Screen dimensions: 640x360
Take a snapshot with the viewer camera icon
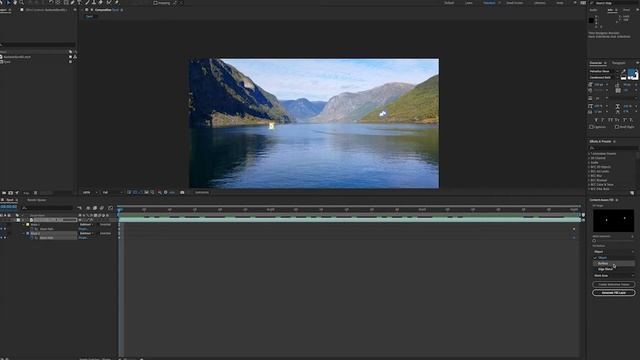[x=182, y=192]
